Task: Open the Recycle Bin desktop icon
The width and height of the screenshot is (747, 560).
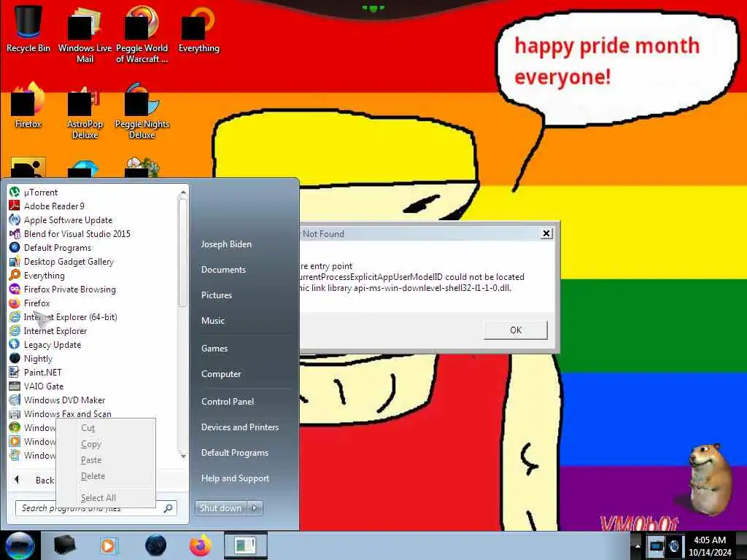Action: (28, 28)
